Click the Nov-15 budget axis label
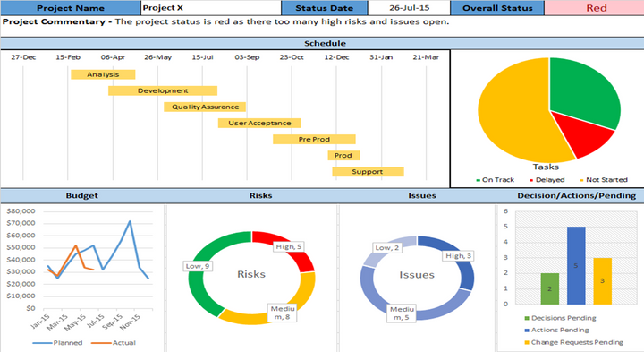 [x=131, y=322]
